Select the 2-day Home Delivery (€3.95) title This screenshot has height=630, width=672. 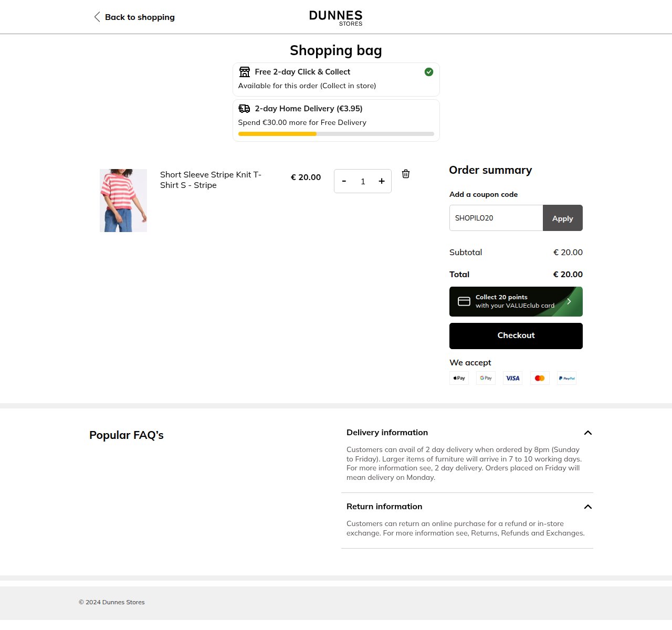[309, 109]
